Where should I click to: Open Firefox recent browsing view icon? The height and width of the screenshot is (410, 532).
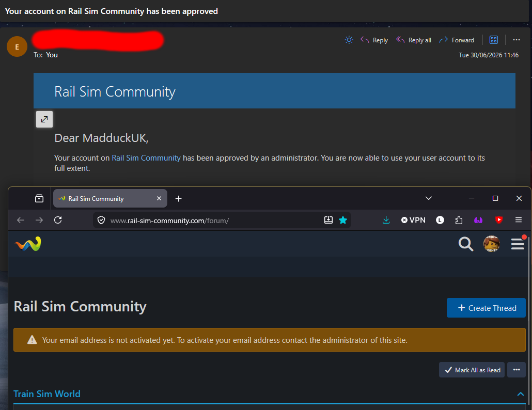[x=39, y=198]
